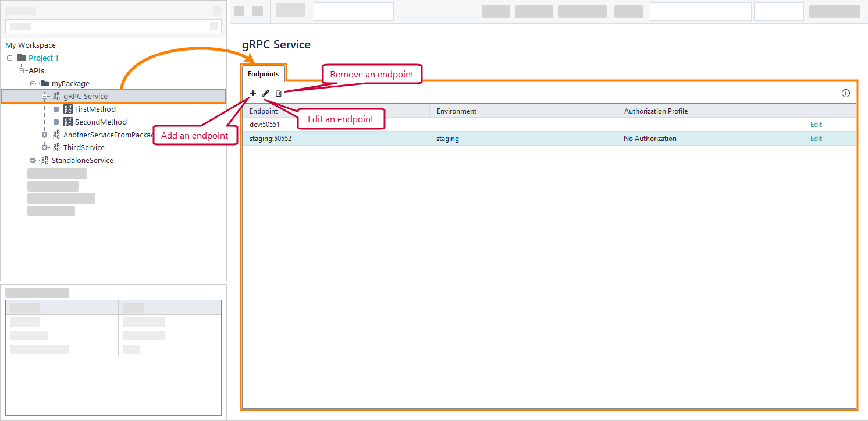This screenshot has width=868, height=421.
Task: Open the Edit link for dev:50551
Action: coord(816,124)
